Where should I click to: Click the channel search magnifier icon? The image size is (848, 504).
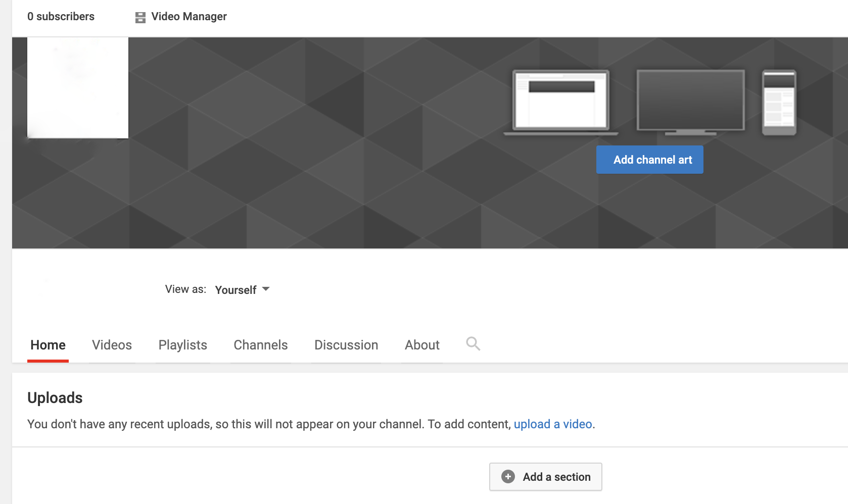(x=473, y=344)
